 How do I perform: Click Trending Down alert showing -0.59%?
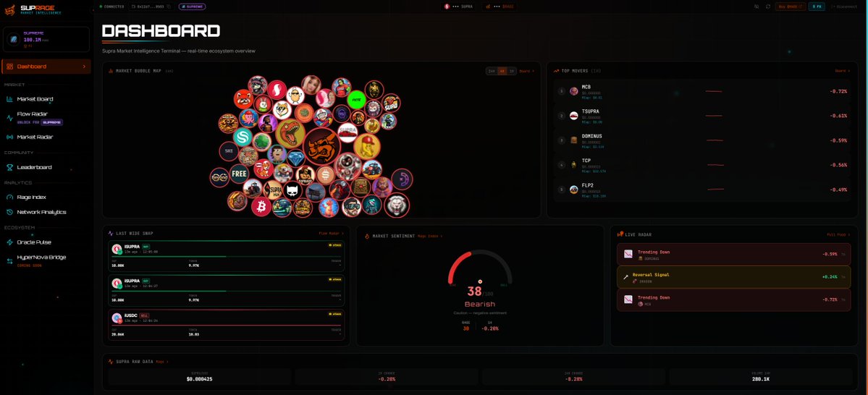733,255
